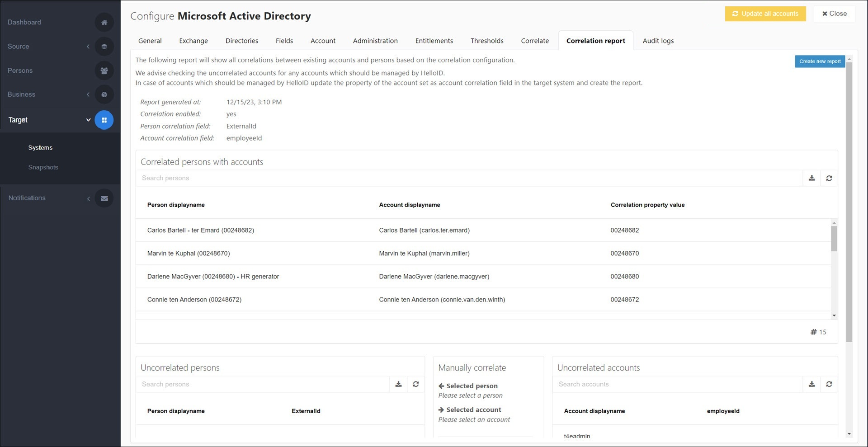This screenshot has height=447, width=868.
Task: Click the Selected person label
Action: coord(472,386)
